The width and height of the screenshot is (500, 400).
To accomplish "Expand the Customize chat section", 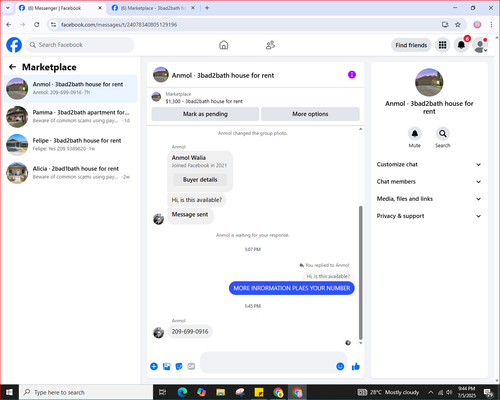I will (429, 164).
